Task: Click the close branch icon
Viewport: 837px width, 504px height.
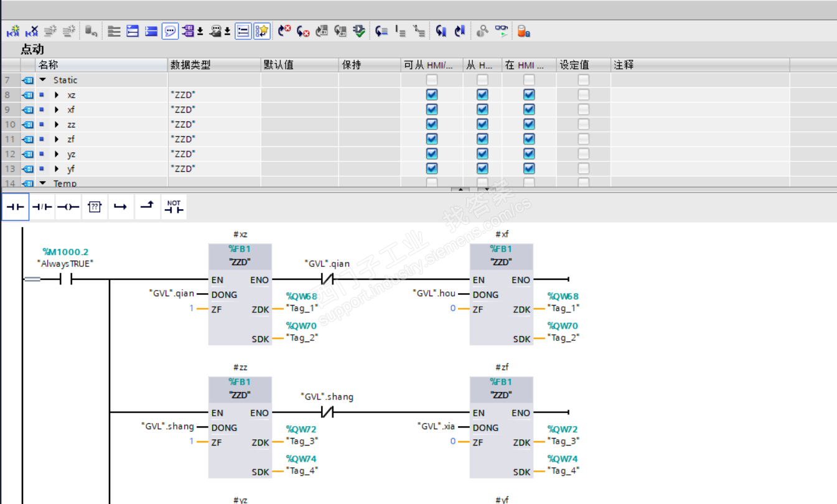Action: coord(147,207)
